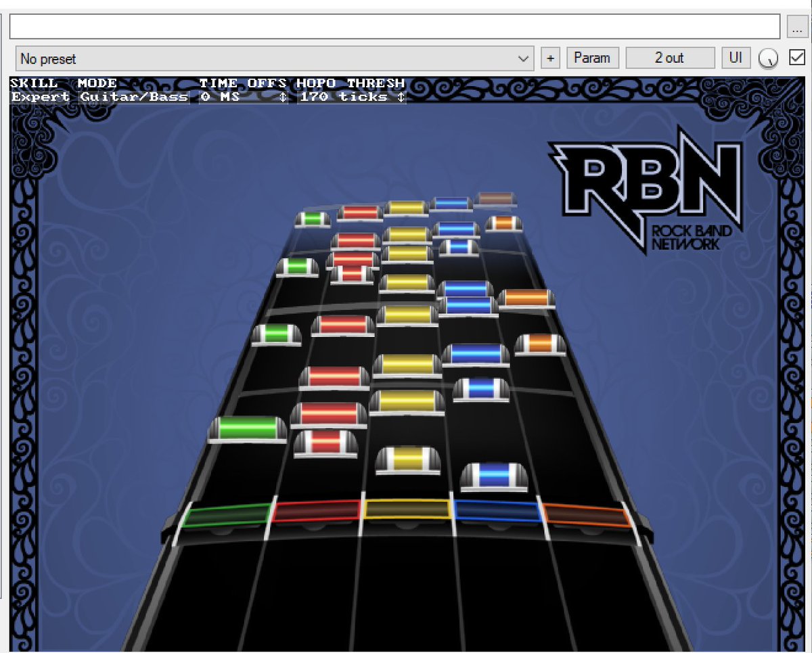Click the arrow next to 170 ticks

pos(401,97)
